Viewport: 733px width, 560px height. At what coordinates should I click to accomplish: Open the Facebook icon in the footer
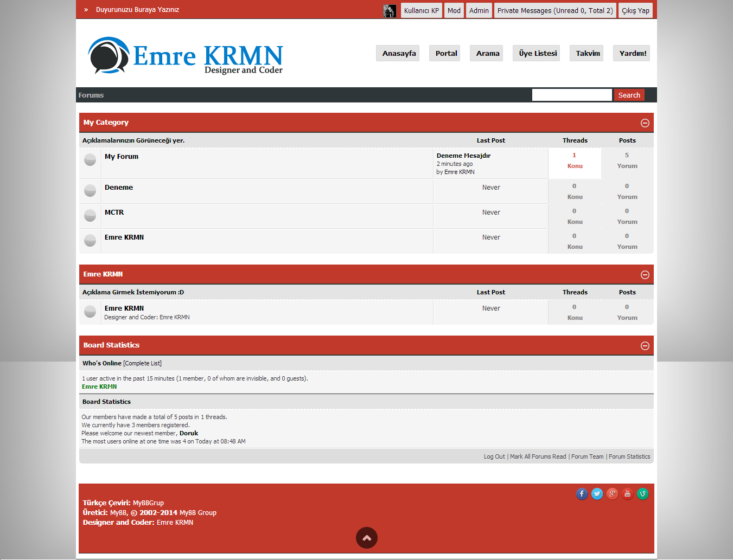pos(582,494)
